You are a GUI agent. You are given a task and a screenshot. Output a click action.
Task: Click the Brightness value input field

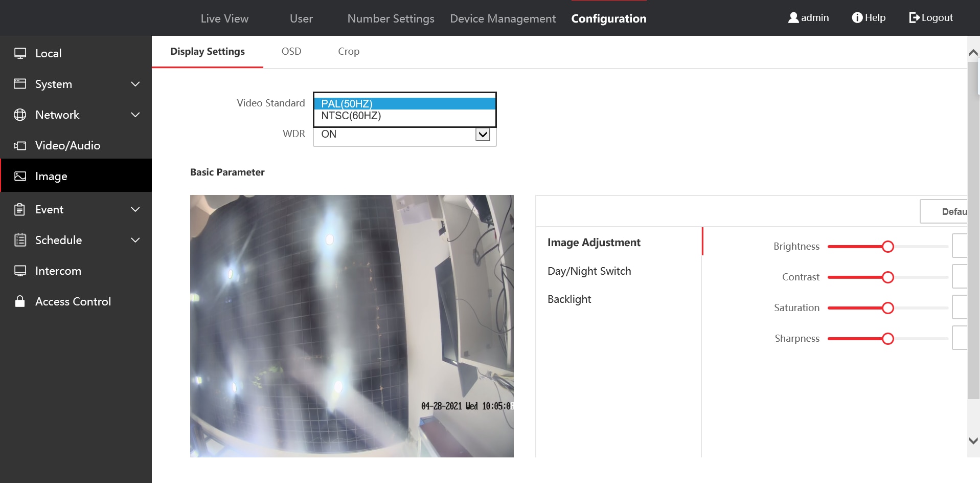[x=960, y=246]
